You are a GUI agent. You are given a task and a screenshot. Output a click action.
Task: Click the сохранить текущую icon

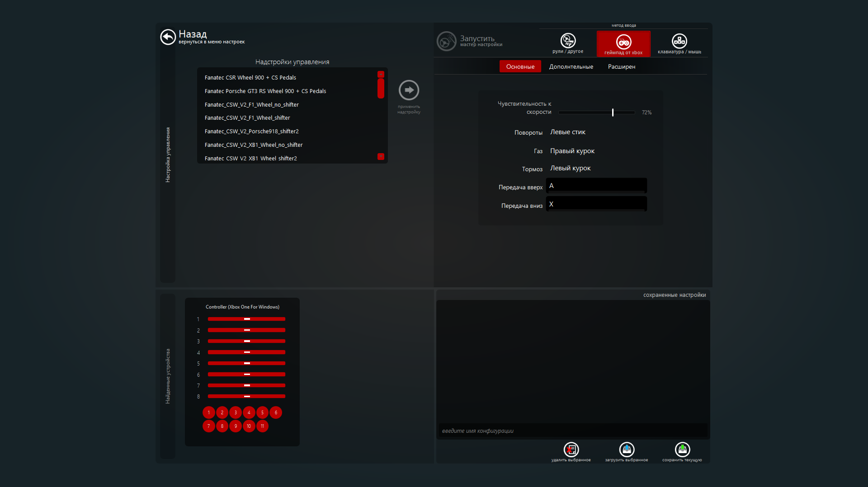[x=682, y=450]
